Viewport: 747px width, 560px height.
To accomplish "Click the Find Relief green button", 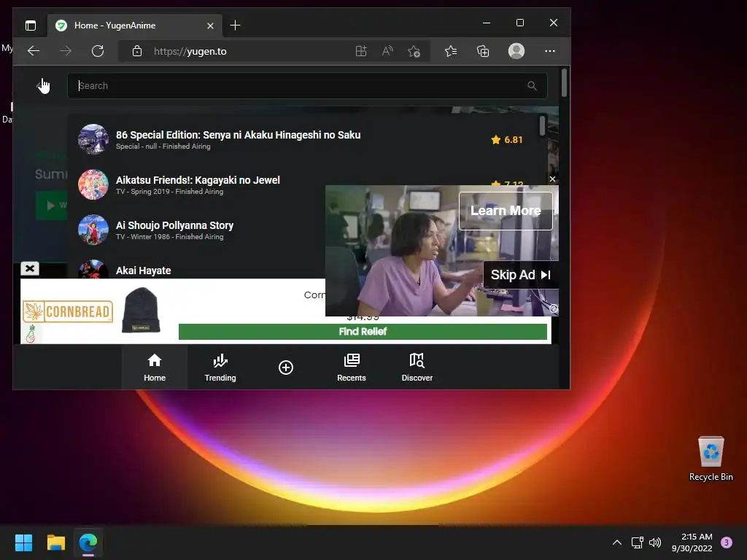I will 363,332.
